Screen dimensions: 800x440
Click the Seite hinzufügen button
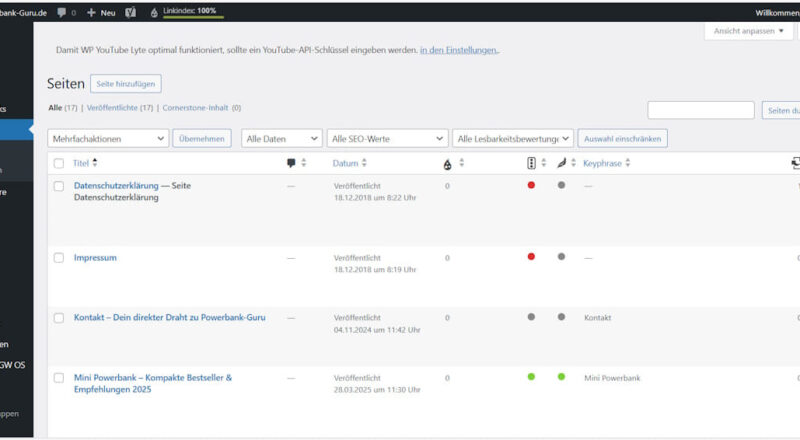tap(126, 84)
